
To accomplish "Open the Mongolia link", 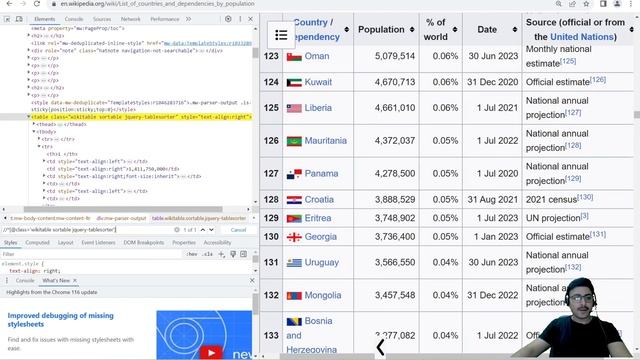I will [323, 295].
